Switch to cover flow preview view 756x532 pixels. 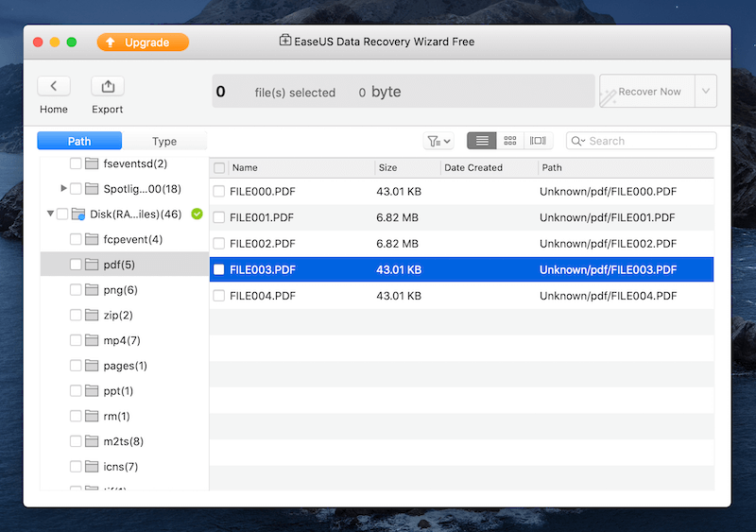(538, 141)
